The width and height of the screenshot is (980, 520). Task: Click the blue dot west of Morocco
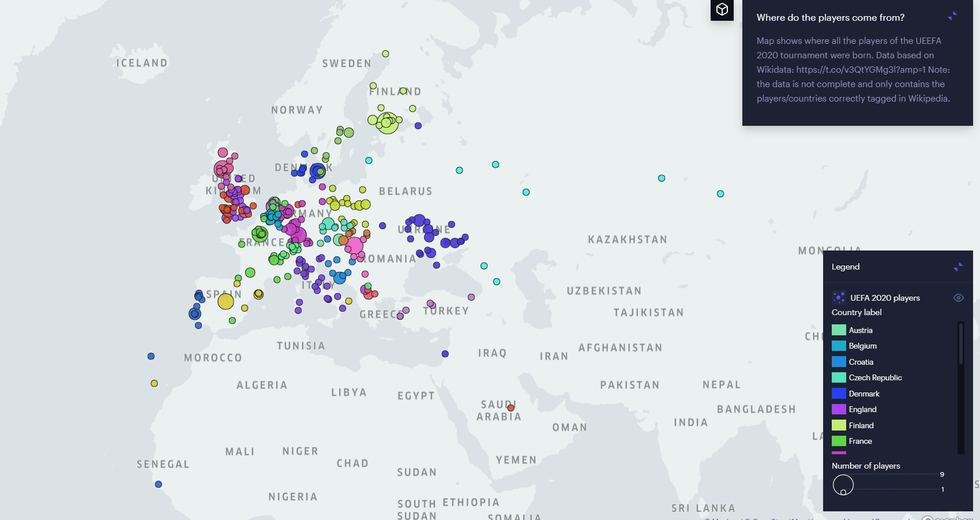[151, 356]
